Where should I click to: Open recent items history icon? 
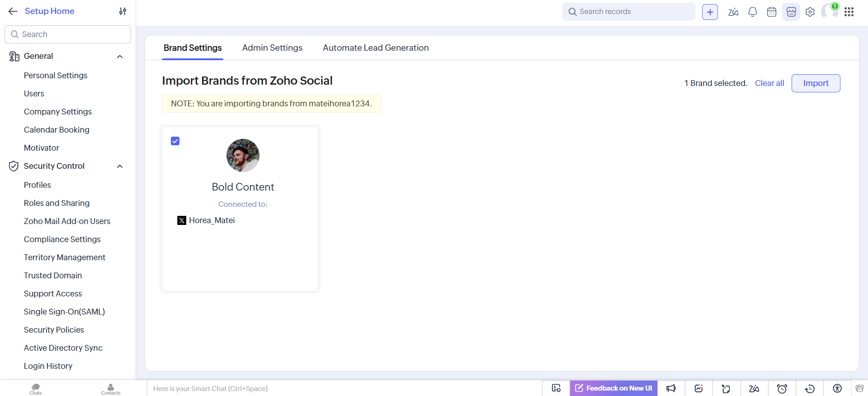810,388
